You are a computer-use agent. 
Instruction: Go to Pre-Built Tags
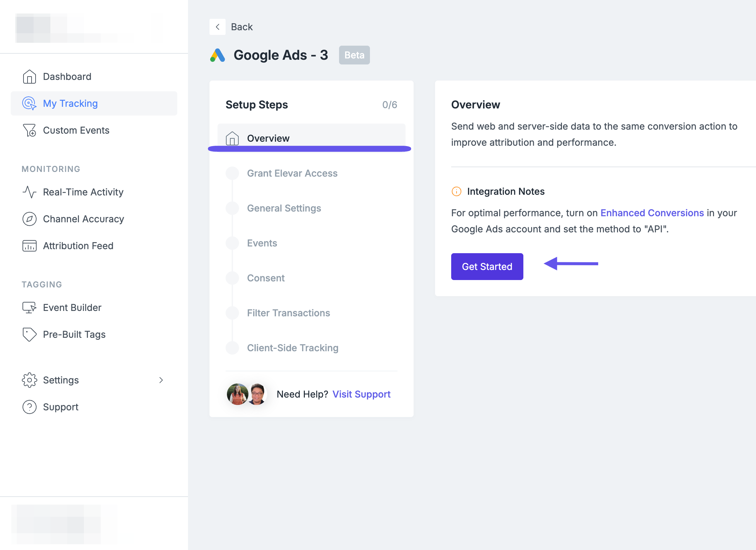pyautogui.click(x=94, y=334)
